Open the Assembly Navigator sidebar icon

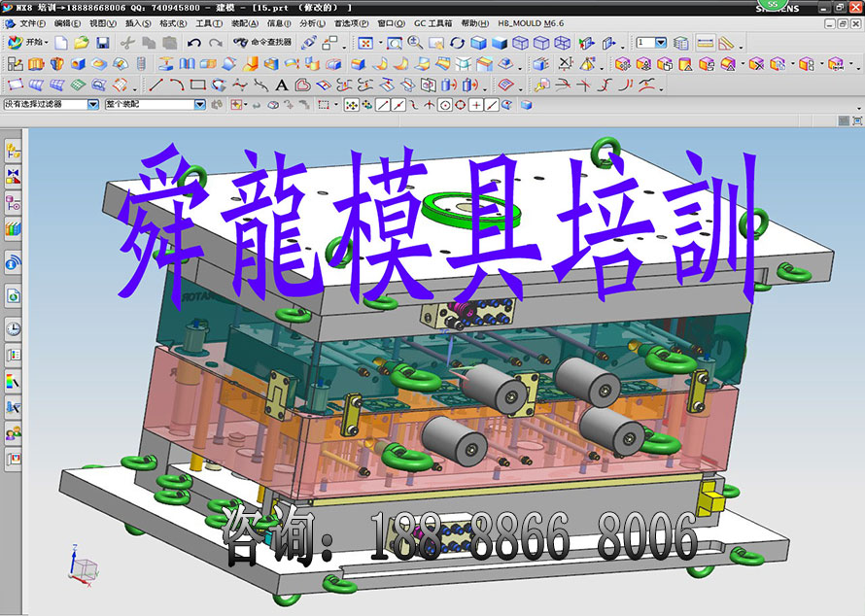14,150
